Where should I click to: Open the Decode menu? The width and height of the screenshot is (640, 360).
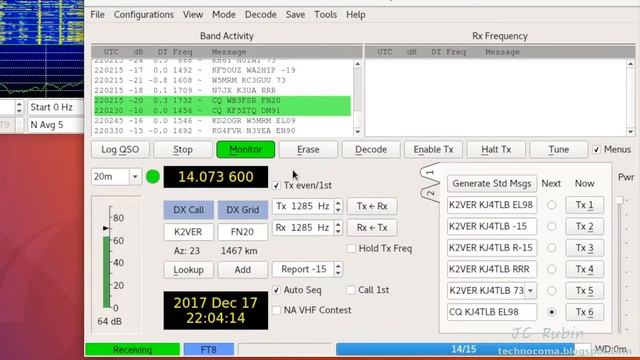point(260,15)
